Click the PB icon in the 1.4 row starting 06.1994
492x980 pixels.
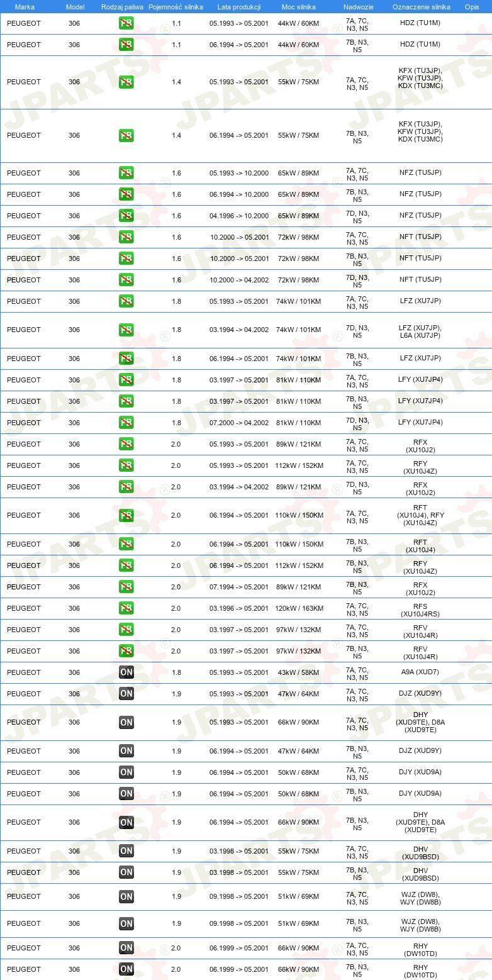coord(126,135)
